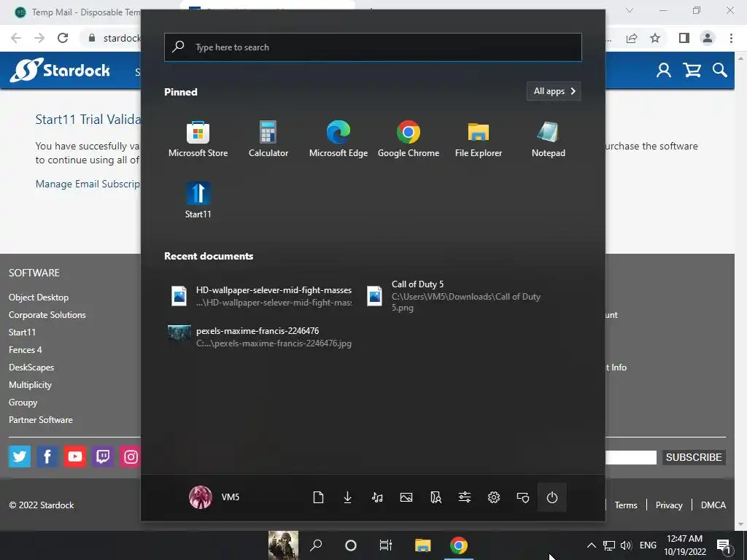Open Settings gear in Start menu
Screen dimensions: 747x560
click(x=494, y=497)
